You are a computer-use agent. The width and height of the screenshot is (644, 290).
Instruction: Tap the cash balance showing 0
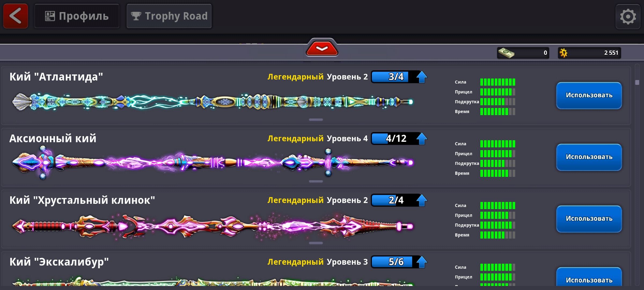click(x=523, y=53)
